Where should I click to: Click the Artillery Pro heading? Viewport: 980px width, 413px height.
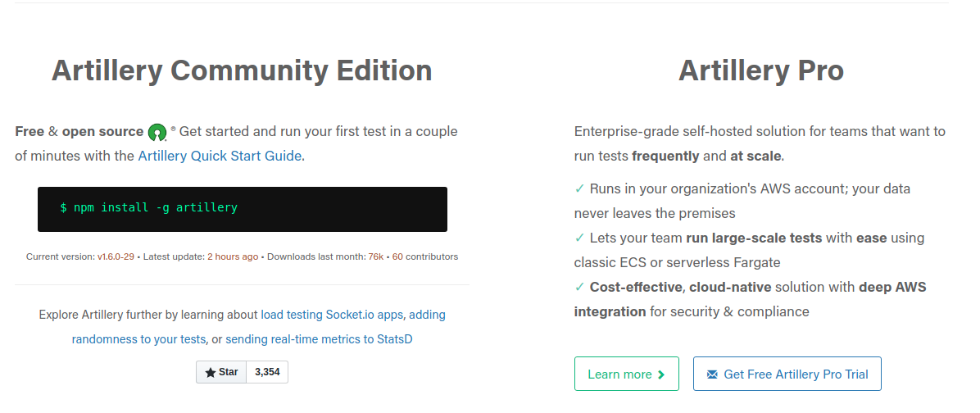tap(760, 70)
